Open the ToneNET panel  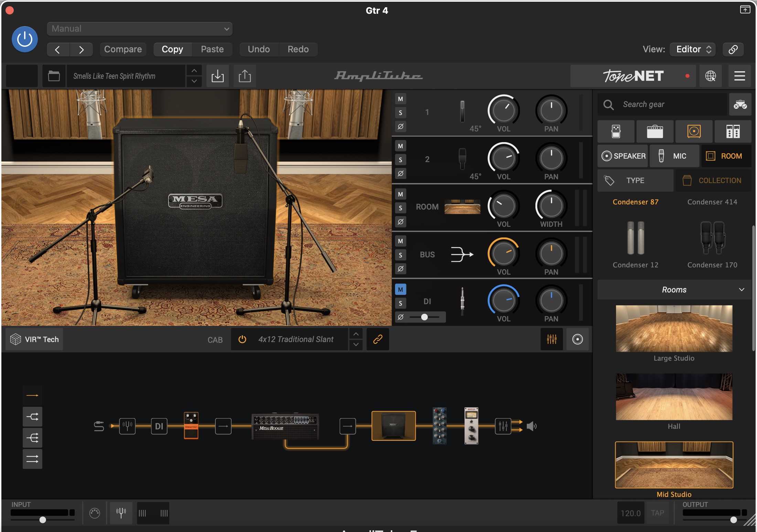tap(633, 76)
